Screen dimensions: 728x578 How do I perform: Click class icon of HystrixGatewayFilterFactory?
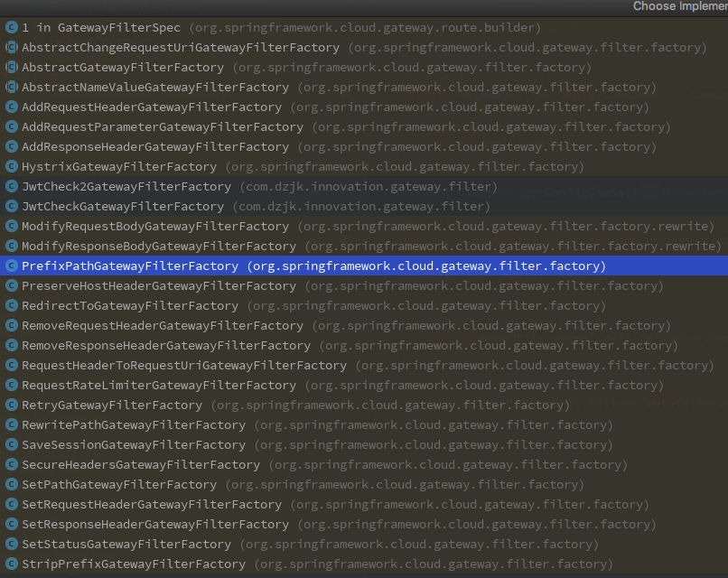tap(12, 167)
